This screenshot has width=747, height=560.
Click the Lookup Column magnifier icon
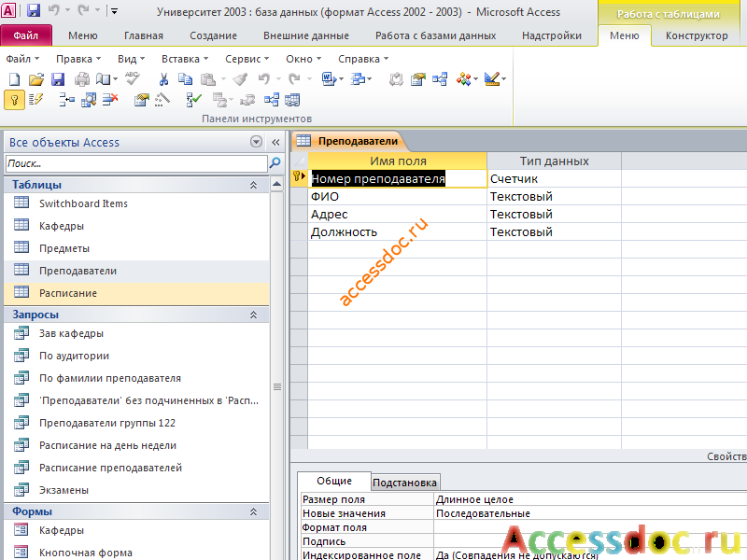coord(89,100)
